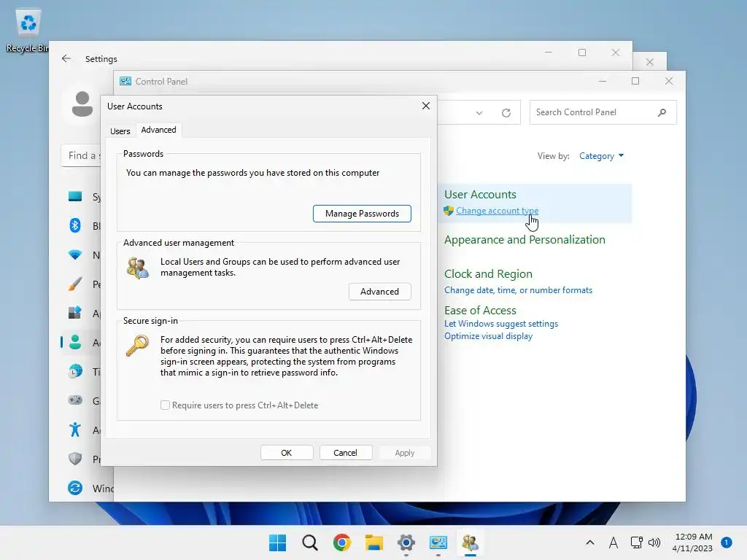Viewport: 747px width, 560px height.
Task: Select Gaming controller icon in Settings sidebar
Action: pos(75,400)
